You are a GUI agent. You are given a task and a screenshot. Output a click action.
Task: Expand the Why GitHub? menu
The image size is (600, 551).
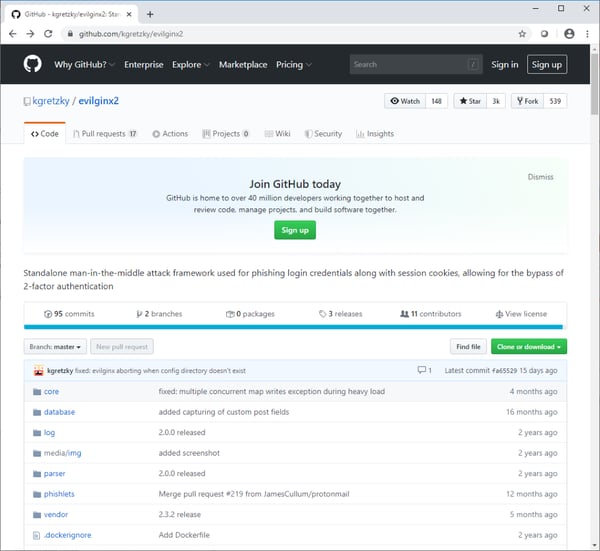(x=84, y=64)
